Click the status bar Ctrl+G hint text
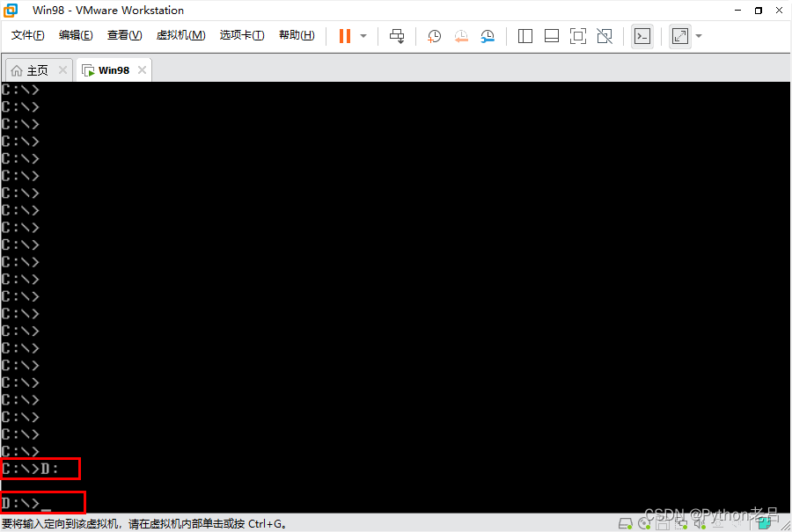This screenshot has width=792, height=532. click(145, 524)
